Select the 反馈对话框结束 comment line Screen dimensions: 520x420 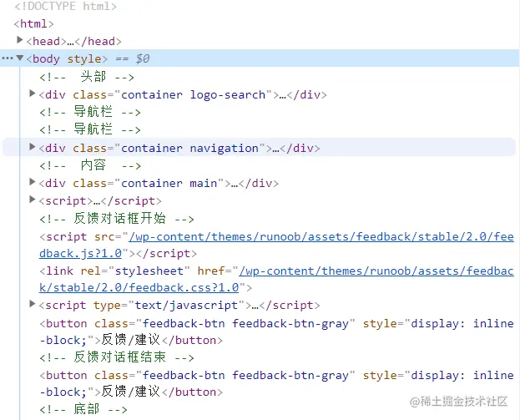point(117,357)
